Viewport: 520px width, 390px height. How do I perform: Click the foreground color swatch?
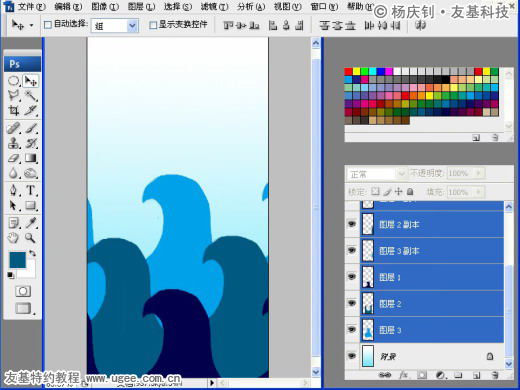17,260
